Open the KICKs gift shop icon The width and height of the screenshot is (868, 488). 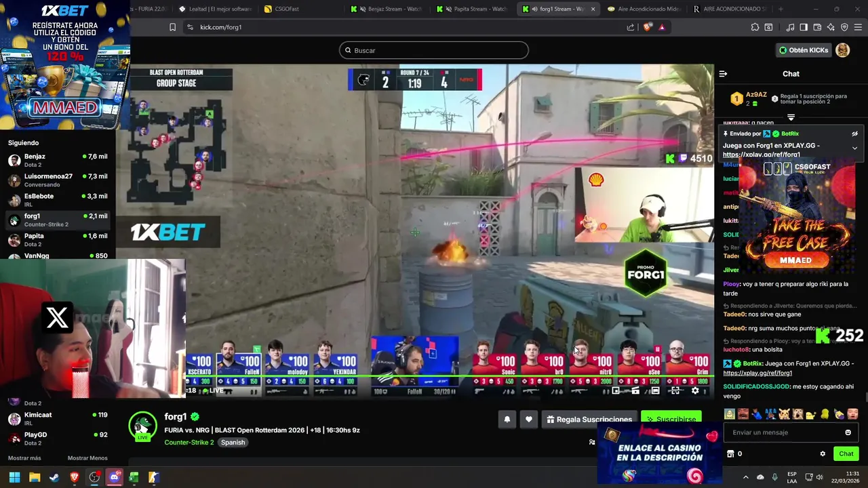730,454
